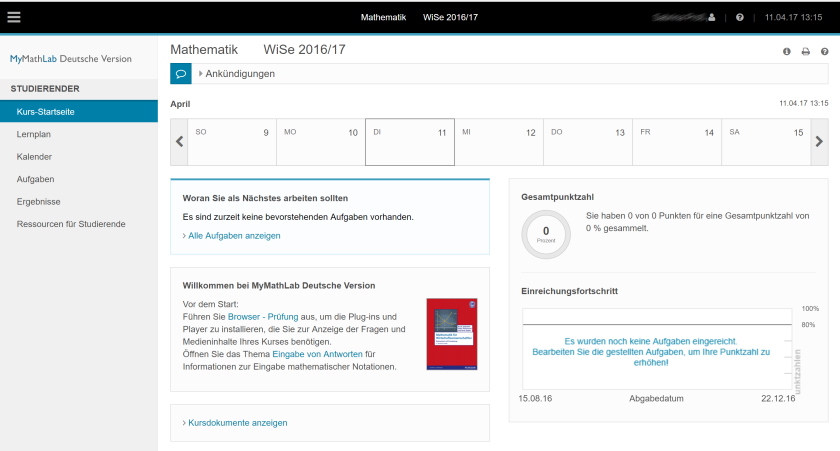Click the help icon right of the printer
The height and width of the screenshot is (451, 840).
(x=824, y=51)
